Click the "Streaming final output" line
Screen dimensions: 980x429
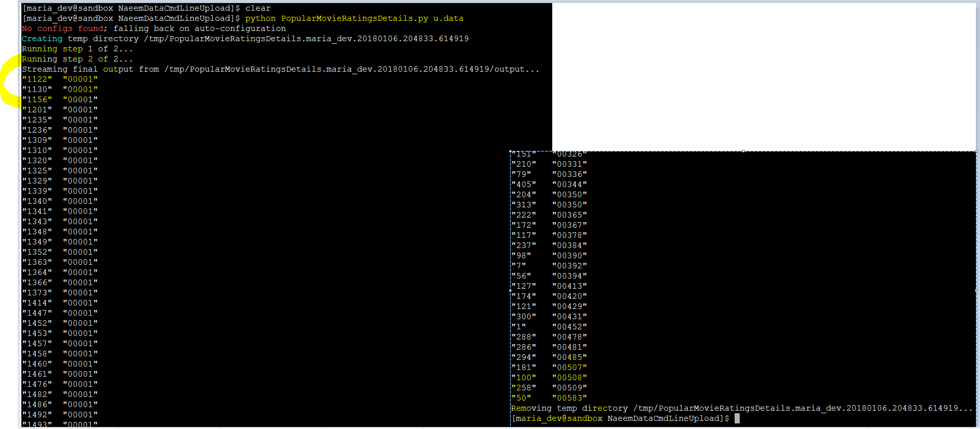[x=280, y=69]
